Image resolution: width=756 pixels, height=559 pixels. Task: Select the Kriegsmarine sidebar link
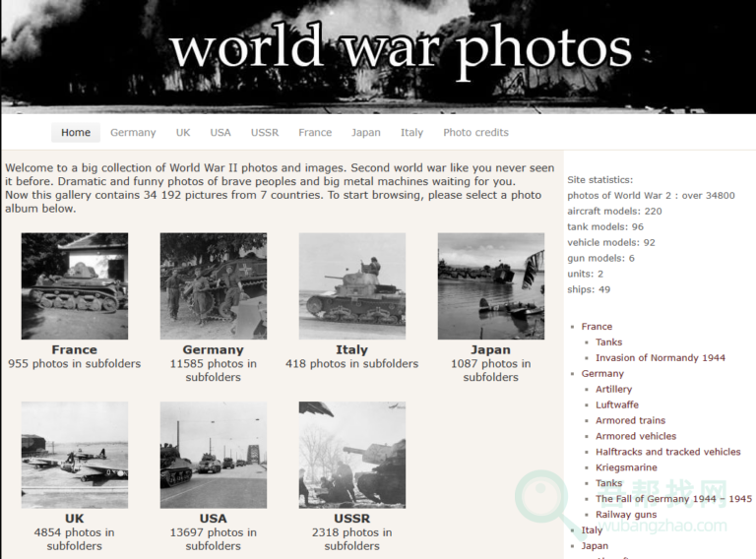[x=626, y=467]
